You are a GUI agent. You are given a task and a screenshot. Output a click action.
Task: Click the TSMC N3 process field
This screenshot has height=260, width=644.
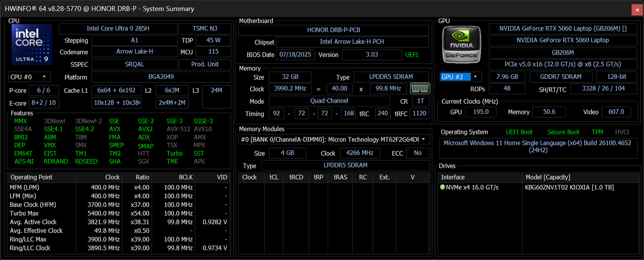tap(205, 29)
